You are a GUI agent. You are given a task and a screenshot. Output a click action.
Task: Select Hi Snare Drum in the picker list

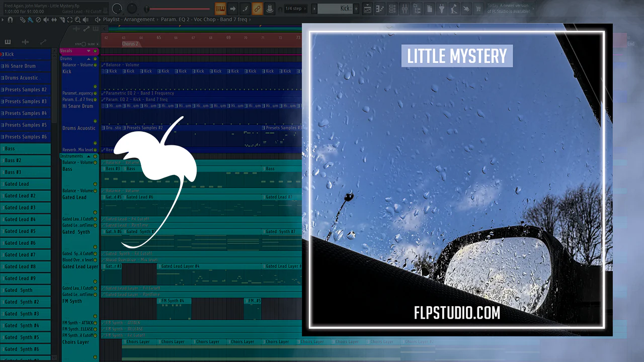click(25, 66)
